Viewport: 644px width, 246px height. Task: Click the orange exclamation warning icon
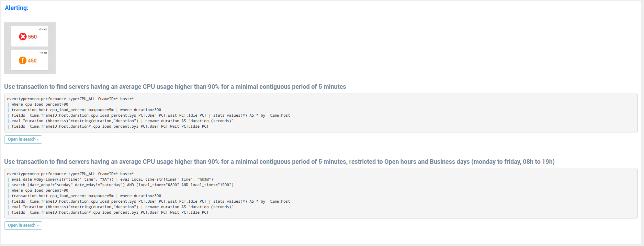(23, 61)
